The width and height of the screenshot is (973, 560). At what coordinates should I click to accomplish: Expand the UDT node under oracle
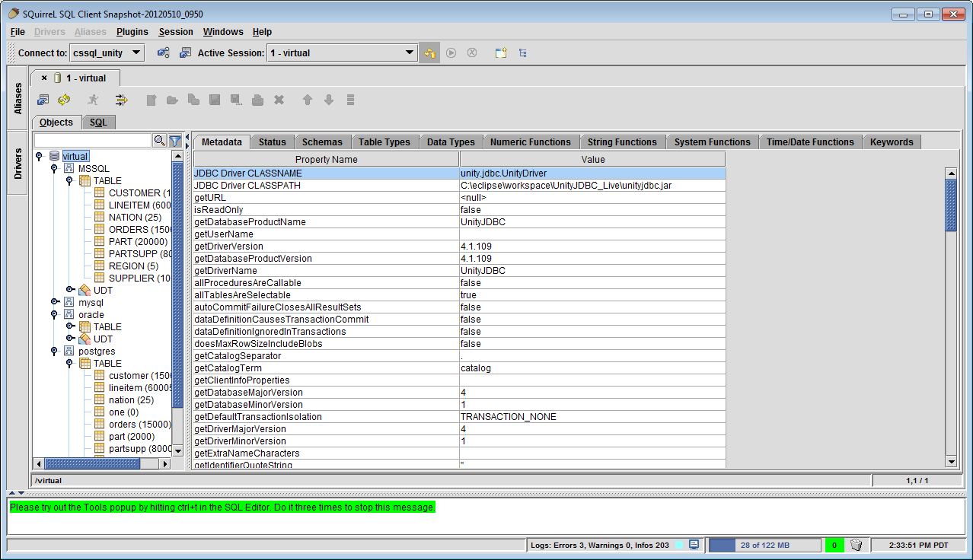(69, 339)
